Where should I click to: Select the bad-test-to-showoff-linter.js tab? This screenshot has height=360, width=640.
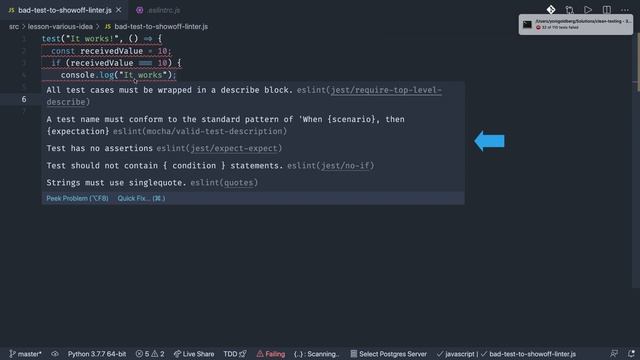click(x=64, y=10)
